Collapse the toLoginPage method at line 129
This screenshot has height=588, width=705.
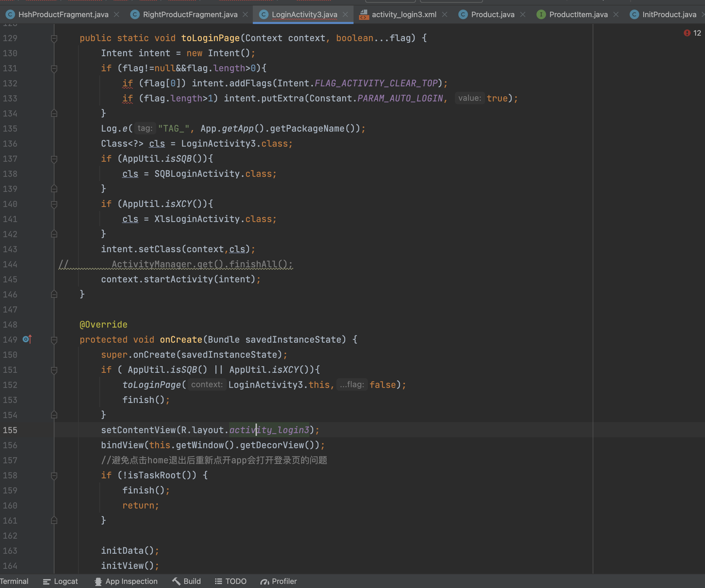pos(54,38)
